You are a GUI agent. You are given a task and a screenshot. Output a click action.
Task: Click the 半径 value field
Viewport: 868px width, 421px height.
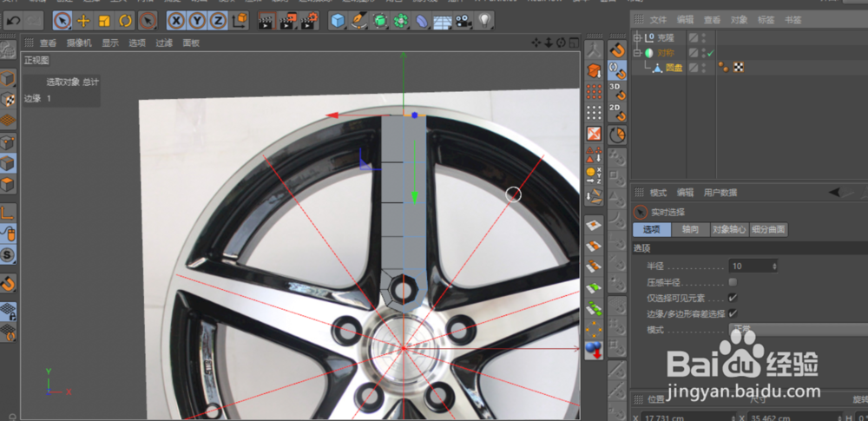tap(750, 266)
